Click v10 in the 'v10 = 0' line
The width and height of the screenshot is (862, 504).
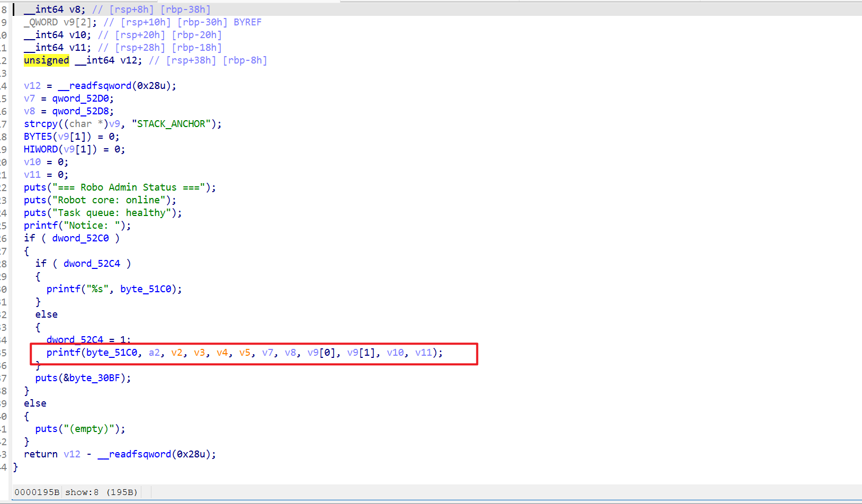[x=32, y=162]
